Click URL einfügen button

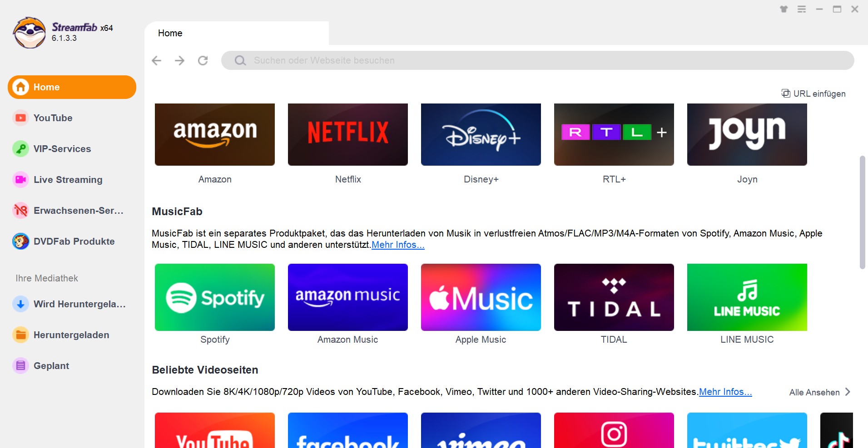click(813, 94)
